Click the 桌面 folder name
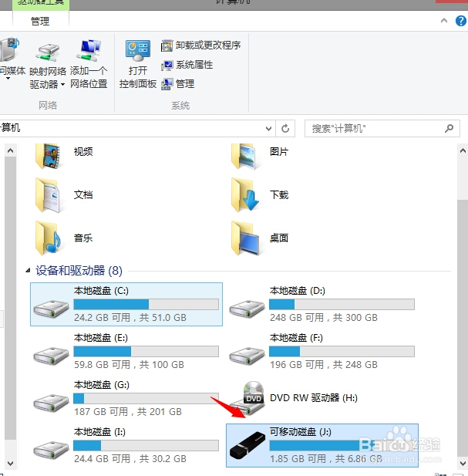468x476 pixels. (279, 238)
